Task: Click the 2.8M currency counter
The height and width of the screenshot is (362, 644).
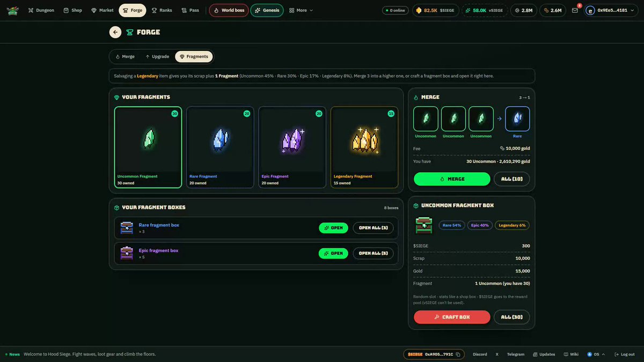Action: coord(524,10)
